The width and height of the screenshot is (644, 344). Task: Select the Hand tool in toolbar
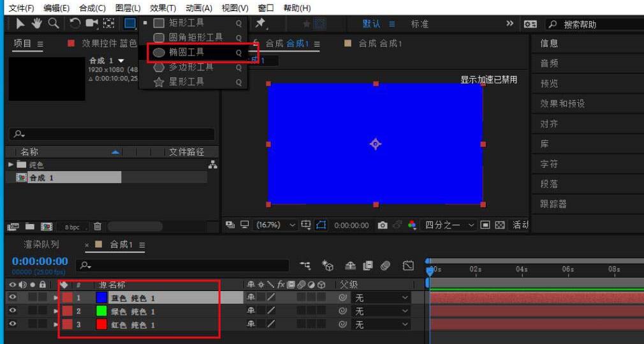[37, 24]
